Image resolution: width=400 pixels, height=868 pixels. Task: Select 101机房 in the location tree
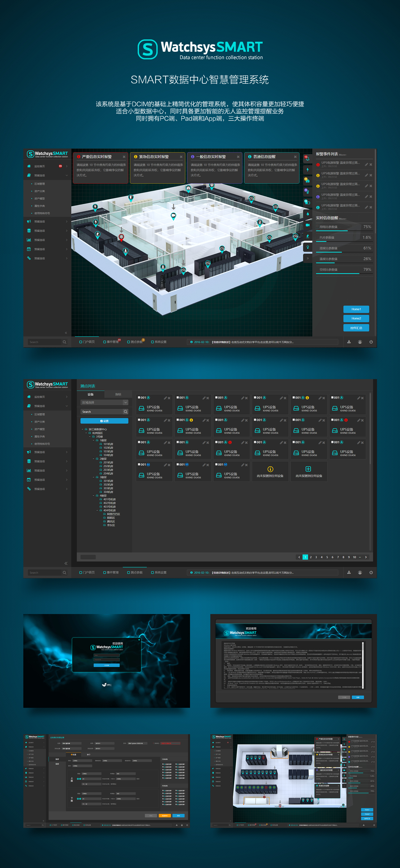pyautogui.click(x=108, y=444)
